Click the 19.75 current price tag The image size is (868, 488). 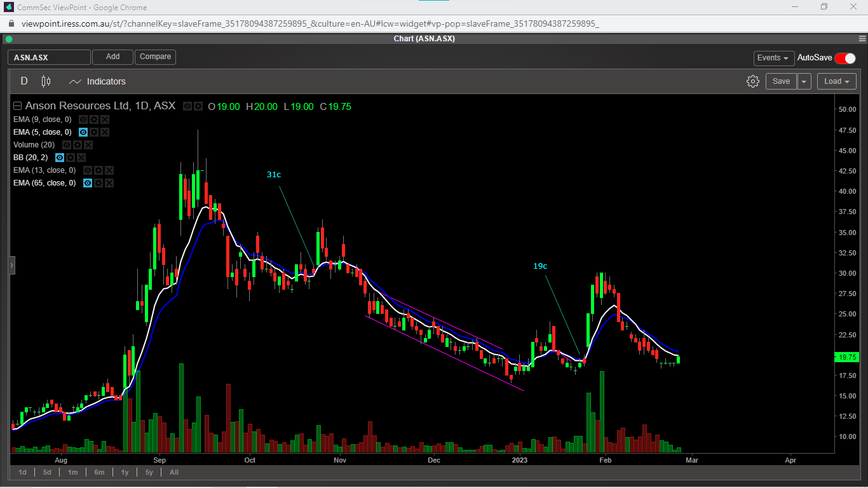point(848,357)
